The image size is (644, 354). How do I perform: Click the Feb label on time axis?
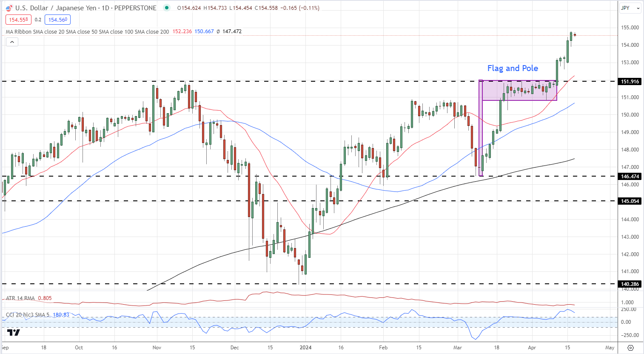pos(383,348)
